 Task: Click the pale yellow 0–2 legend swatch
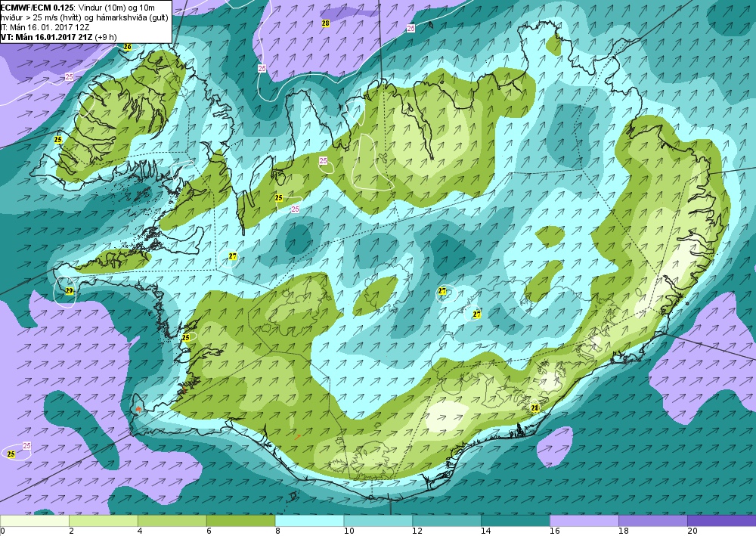point(34,521)
